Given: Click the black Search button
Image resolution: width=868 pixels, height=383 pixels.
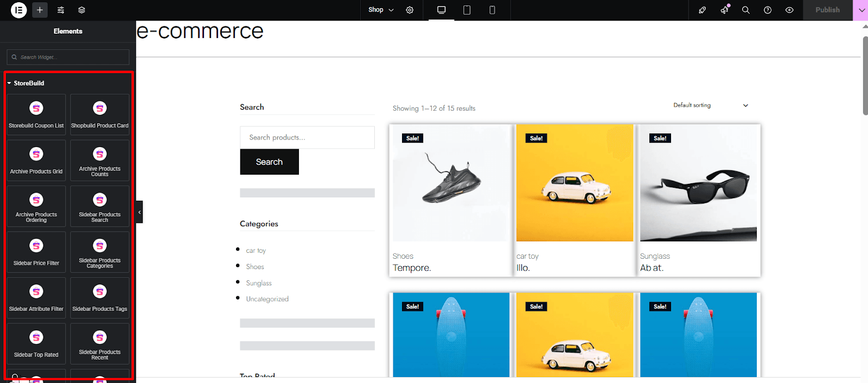Looking at the screenshot, I should pos(269,162).
